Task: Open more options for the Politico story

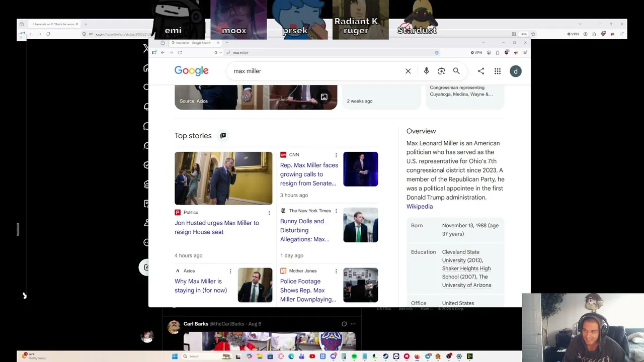Action: tap(269, 213)
